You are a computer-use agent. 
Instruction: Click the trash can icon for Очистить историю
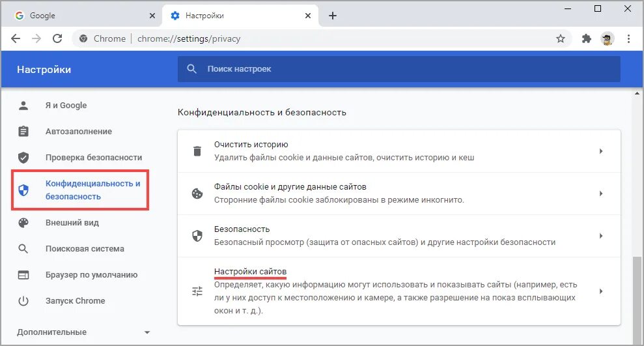coord(197,151)
